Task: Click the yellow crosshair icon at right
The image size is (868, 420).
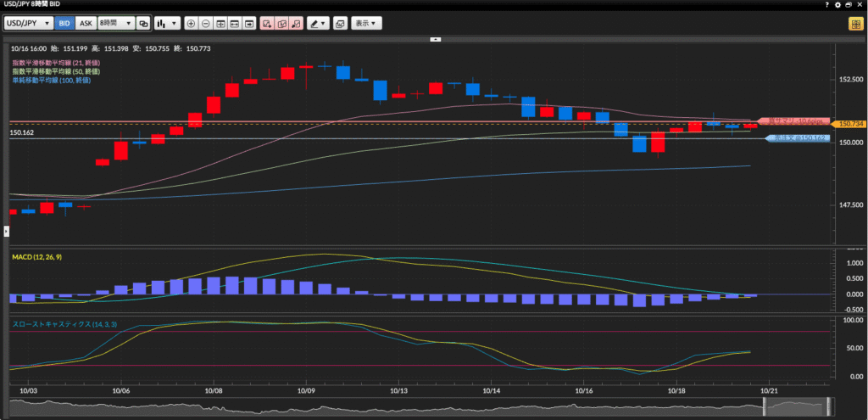Action: [854, 23]
